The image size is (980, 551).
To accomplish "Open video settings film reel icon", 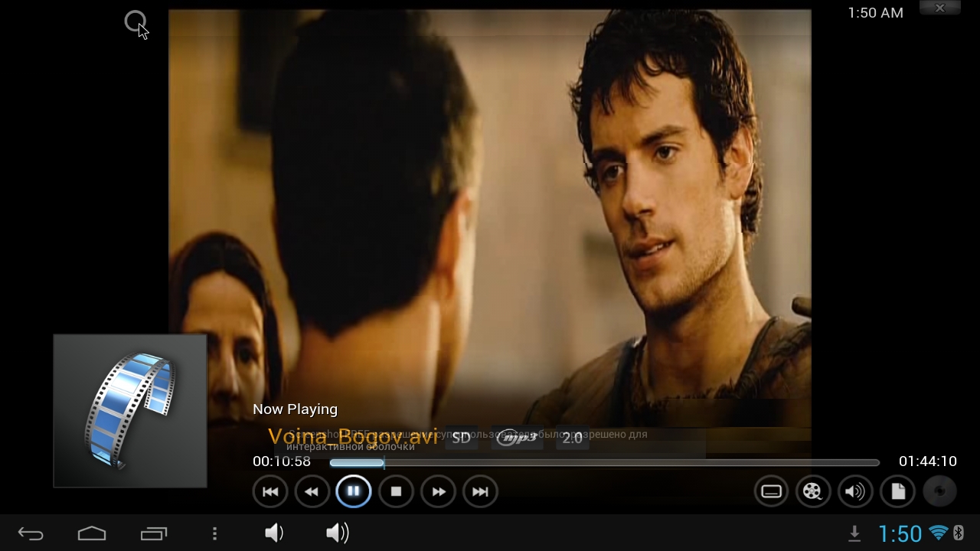I will tap(813, 491).
